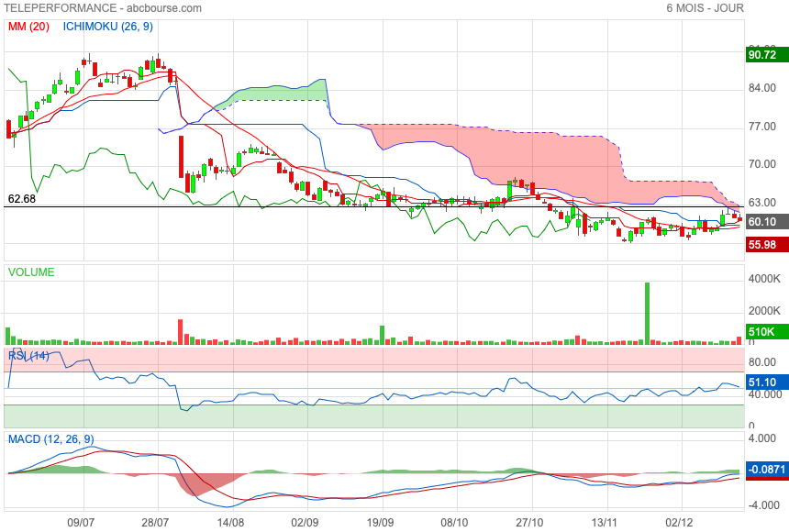The height and width of the screenshot is (532, 789).
Task: Click the red 55.98 low price tag
Action: pyautogui.click(x=767, y=245)
